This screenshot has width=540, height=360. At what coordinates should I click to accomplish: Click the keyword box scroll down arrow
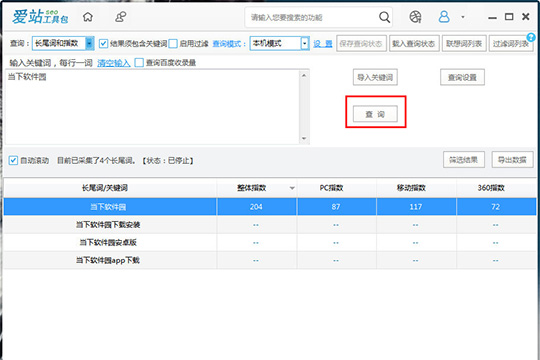point(304,138)
